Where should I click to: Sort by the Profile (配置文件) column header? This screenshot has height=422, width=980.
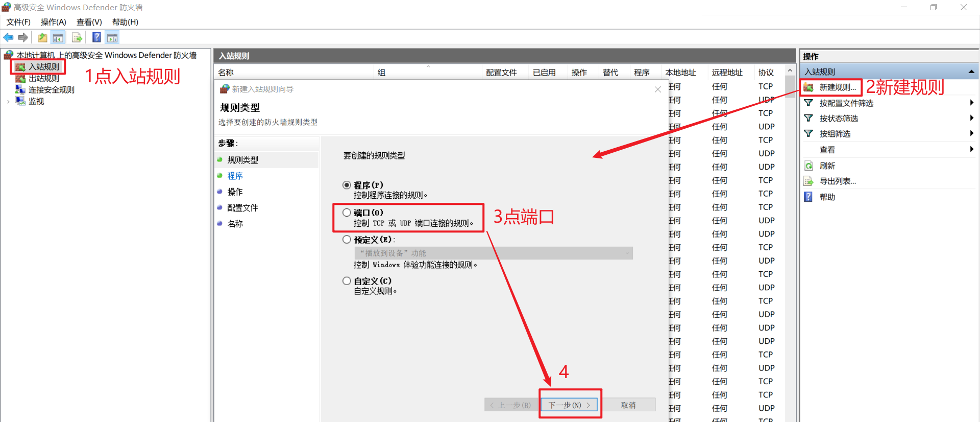(506, 73)
